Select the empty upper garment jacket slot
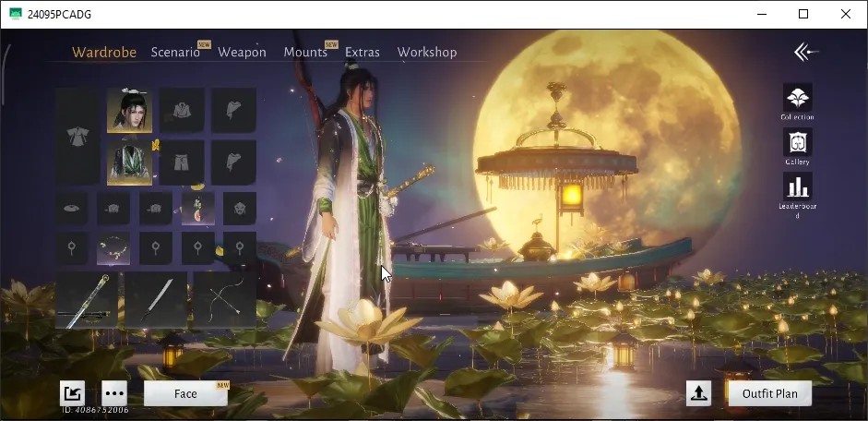Image resolution: width=868 pixels, height=421 pixels. (x=182, y=110)
